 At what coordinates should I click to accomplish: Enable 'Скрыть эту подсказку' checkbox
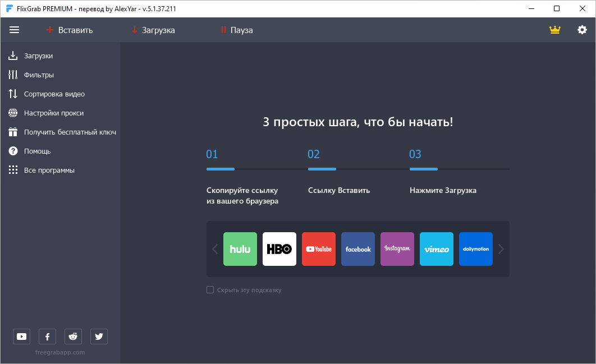point(210,290)
